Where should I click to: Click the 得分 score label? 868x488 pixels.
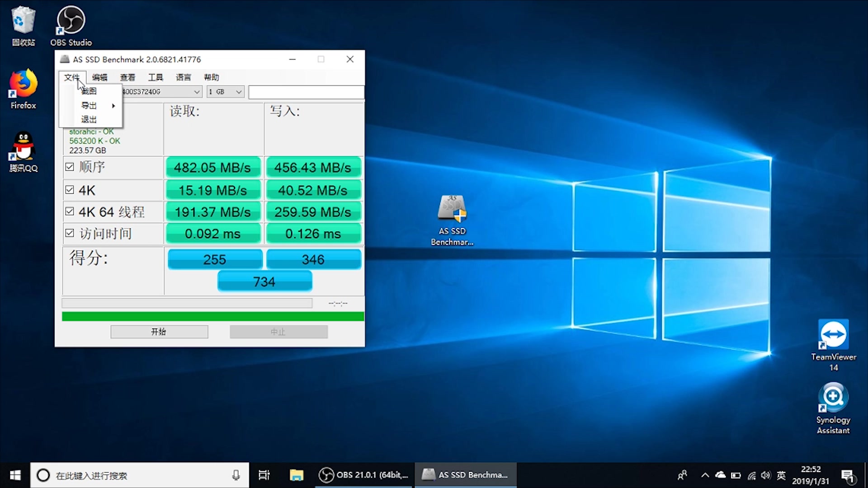[89, 258]
